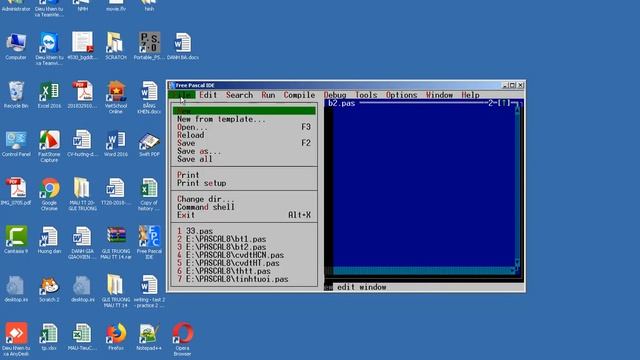
Task: Select the Camtasia 9 shortcut
Action: (16, 240)
